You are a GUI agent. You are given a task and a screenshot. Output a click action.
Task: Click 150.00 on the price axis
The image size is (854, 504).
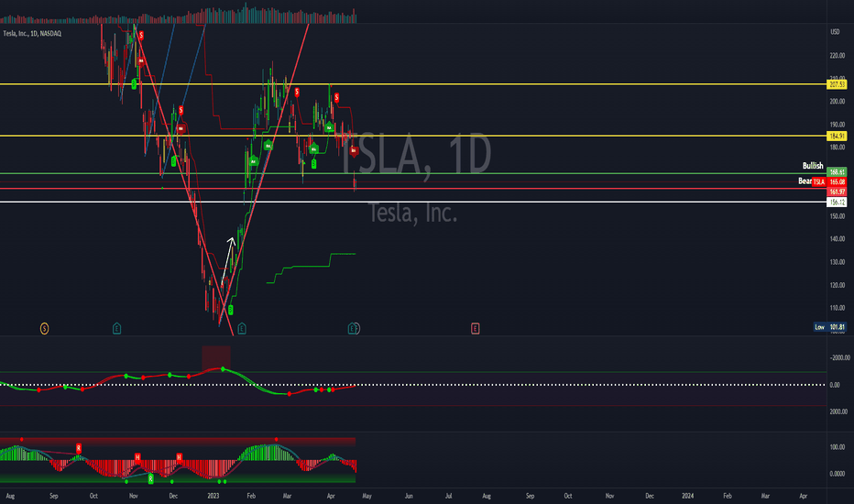(x=838, y=216)
